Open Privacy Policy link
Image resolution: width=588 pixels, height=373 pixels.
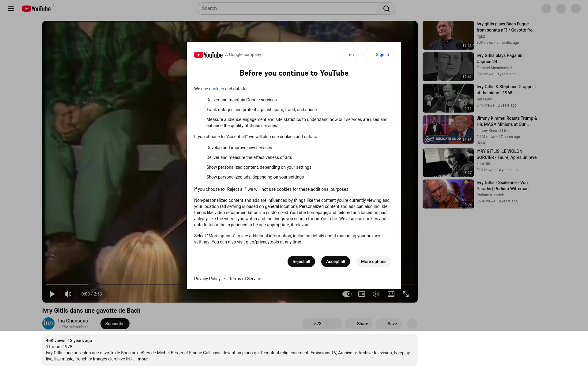pyautogui.click(x=207, y=279)
